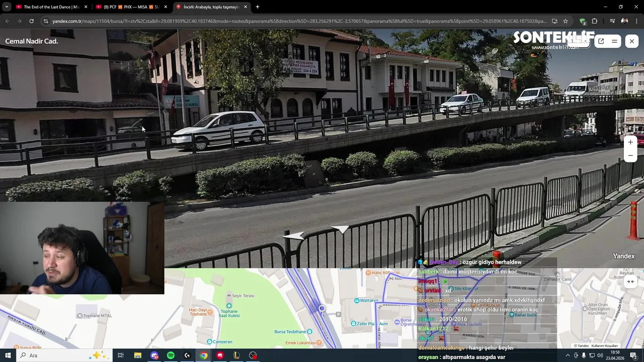This screenshot has height=362, width=644.
Task: Click the panorama position marker on minimap
Action: point(322,308)
